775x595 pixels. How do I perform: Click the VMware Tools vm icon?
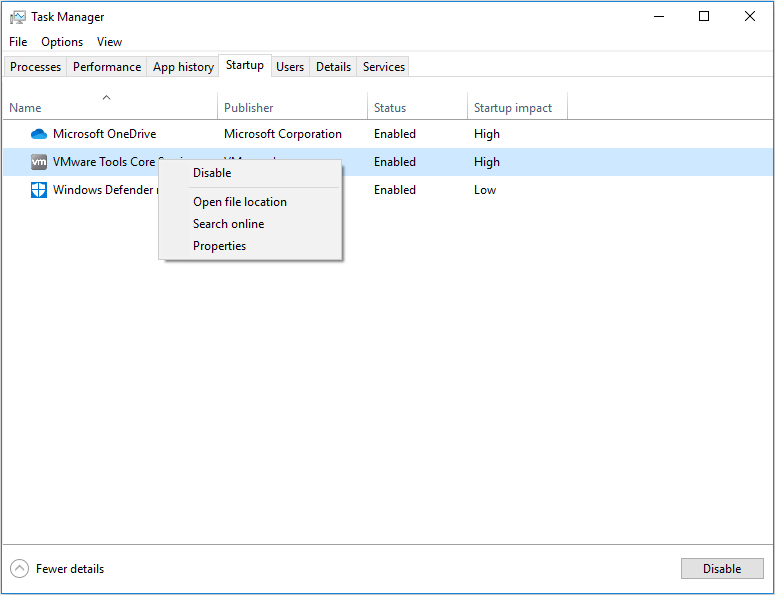click(39, 162)
